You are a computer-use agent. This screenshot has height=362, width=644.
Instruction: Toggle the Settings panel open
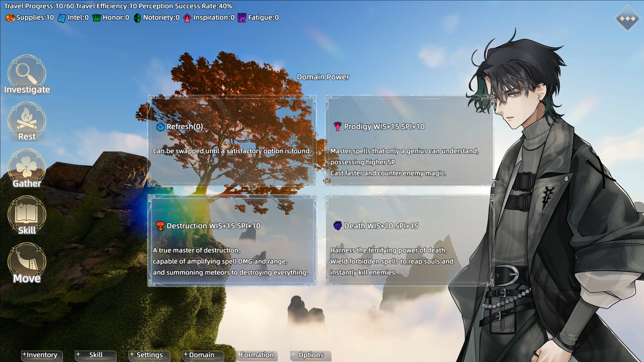(150, 355)
